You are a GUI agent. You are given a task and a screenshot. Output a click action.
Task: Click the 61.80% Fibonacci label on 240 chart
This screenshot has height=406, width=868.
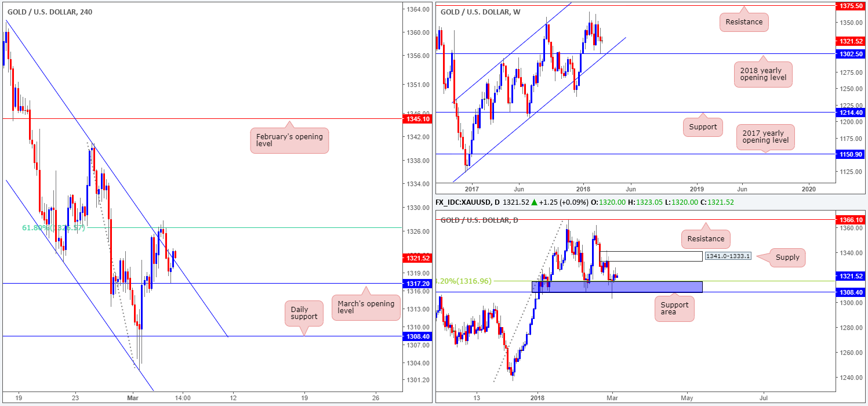click(x=53, y=228)
